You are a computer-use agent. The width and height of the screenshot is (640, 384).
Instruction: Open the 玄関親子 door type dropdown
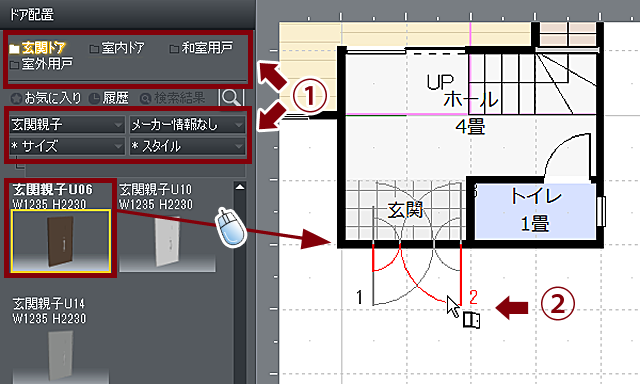coord(67,124)
